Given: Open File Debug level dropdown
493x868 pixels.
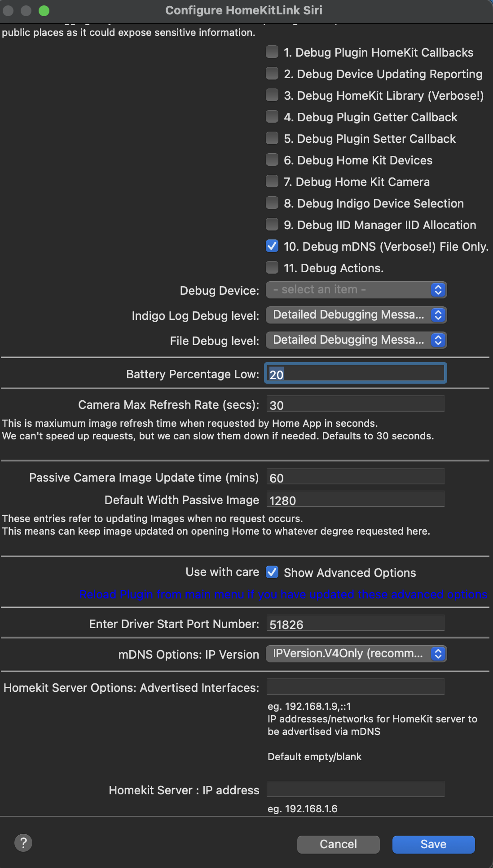Looking at the screenshot, I should pos(356,340).
